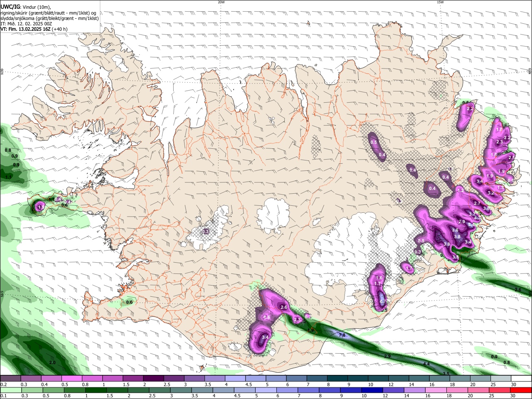Click the '4.4' precipitation value on the rain band

pos(426,364)
